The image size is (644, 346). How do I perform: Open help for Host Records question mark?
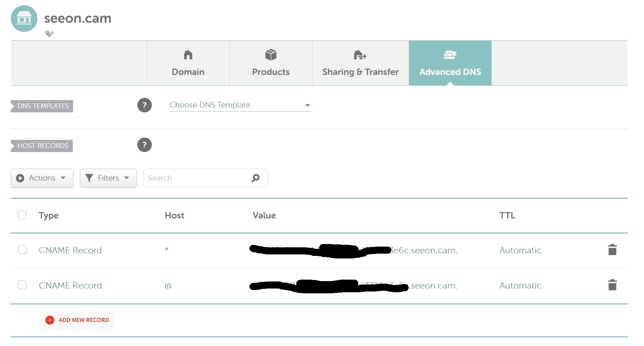coord(144,145)
